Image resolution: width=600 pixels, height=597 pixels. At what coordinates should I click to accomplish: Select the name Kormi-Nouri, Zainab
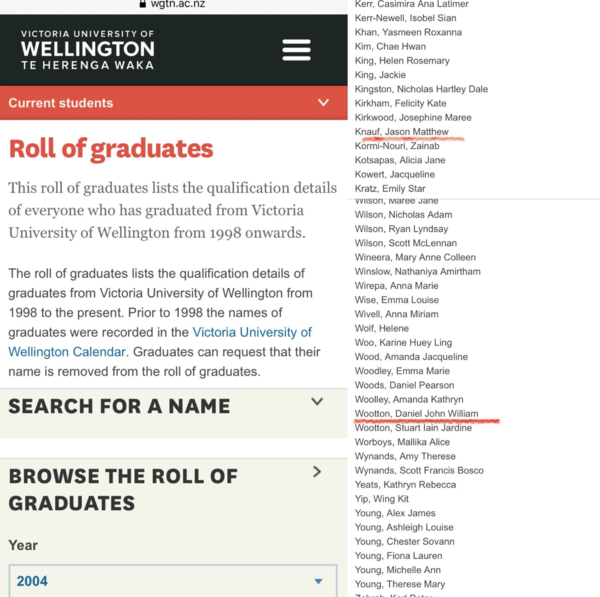[397, 145]
